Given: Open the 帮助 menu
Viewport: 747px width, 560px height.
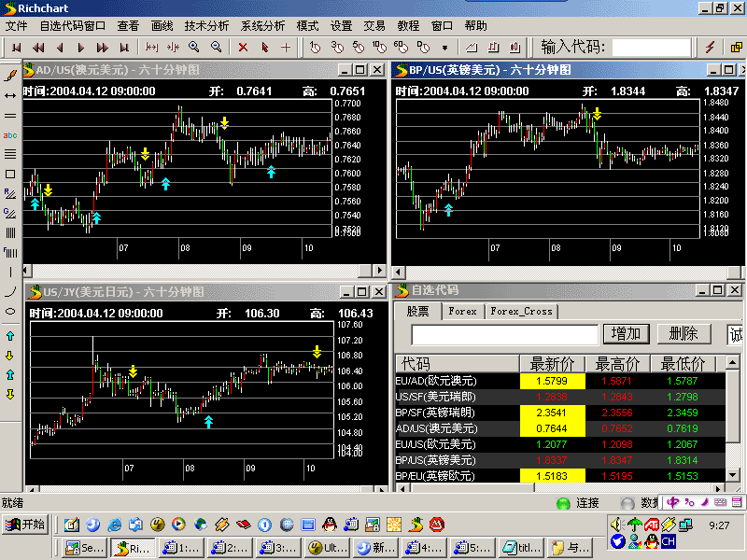Looking at the screenshot, I should [476, 26].
